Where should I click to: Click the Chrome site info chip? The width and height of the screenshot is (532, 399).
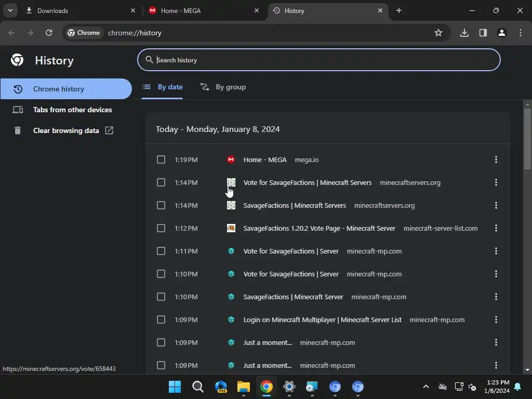84,33
